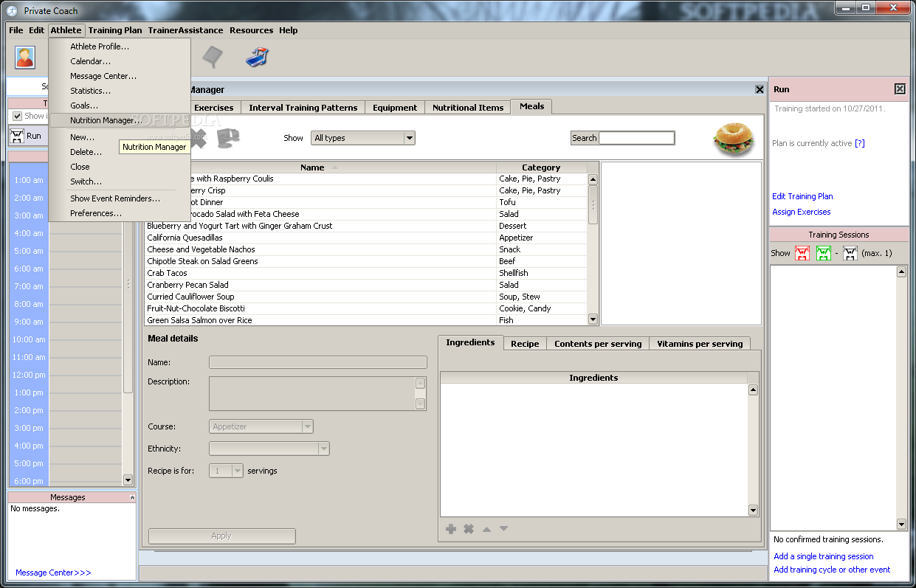
Task: Open the Resources menu
Action: click(251, 30)
